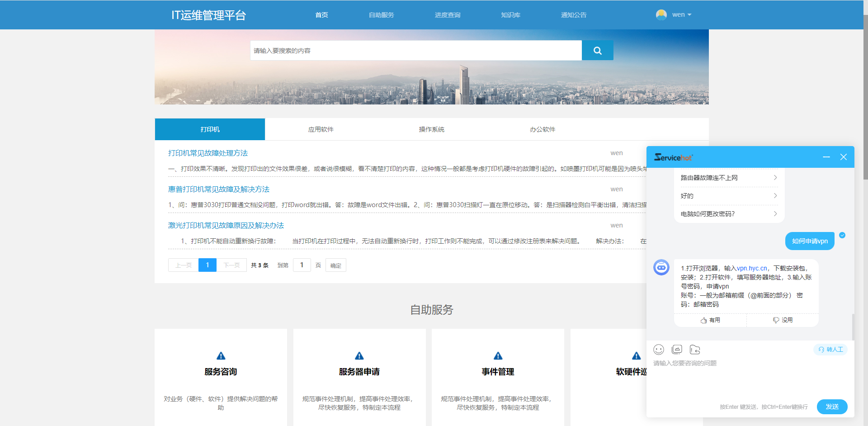This screenshot has height=426, width=868.
Task: Minimize the Servicehot chat widget
Action: [x=826, y=157]
